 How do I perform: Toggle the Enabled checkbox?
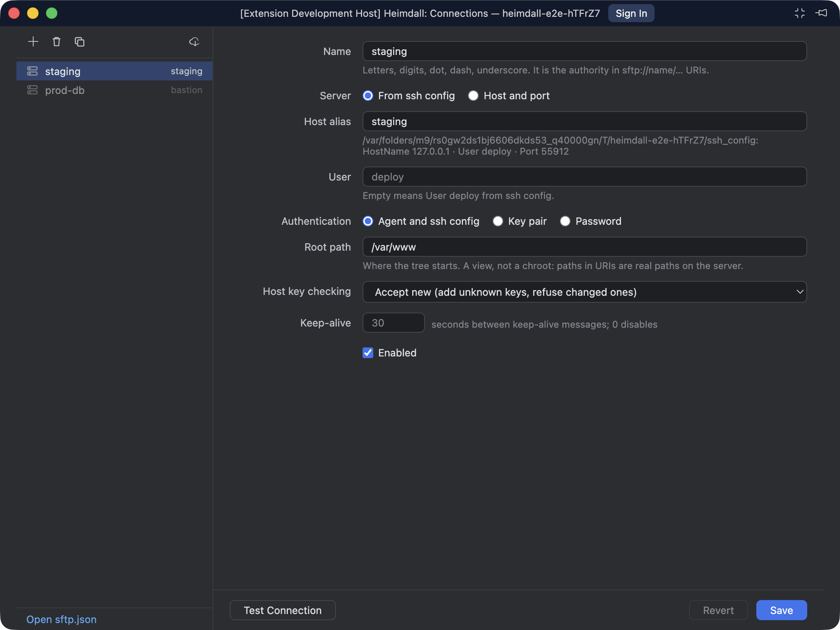pyautogui.click(x=368, y=353)
